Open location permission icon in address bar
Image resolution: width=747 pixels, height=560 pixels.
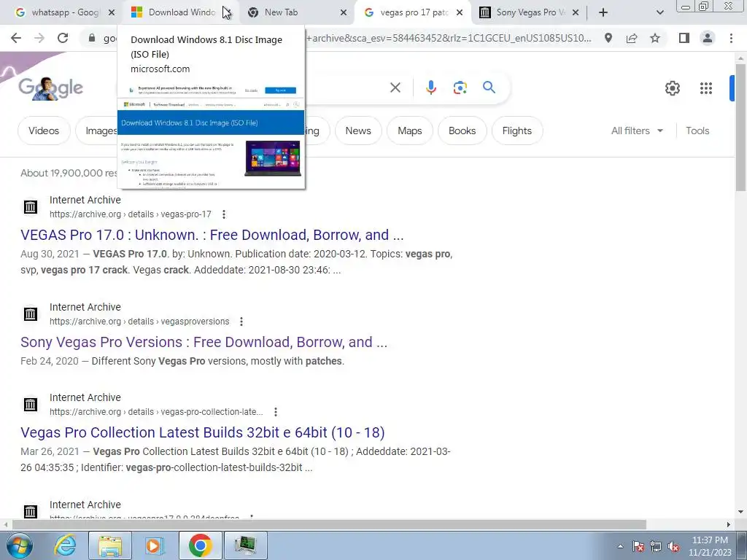tap(608, 38)
